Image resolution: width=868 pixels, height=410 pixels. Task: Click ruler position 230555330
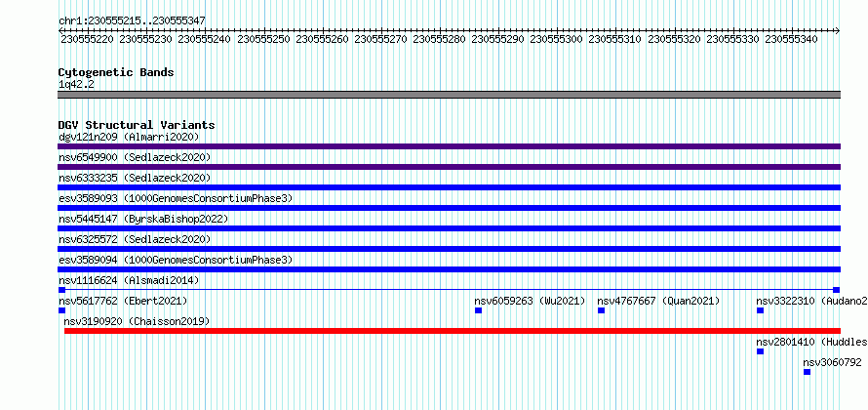click(733, 39)
